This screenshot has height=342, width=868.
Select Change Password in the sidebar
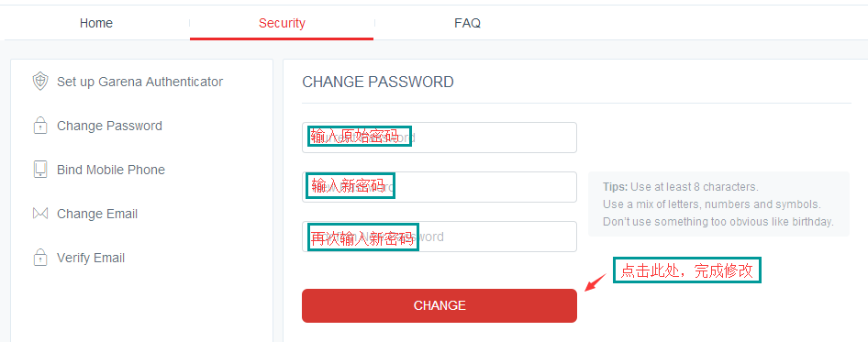[109, 126]
